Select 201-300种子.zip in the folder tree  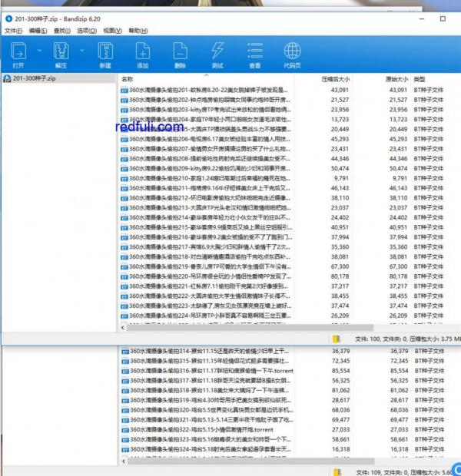coord(58,78)
